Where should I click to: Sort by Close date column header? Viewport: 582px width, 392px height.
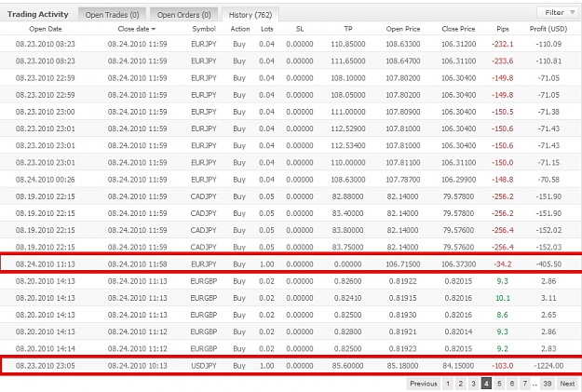137,29
